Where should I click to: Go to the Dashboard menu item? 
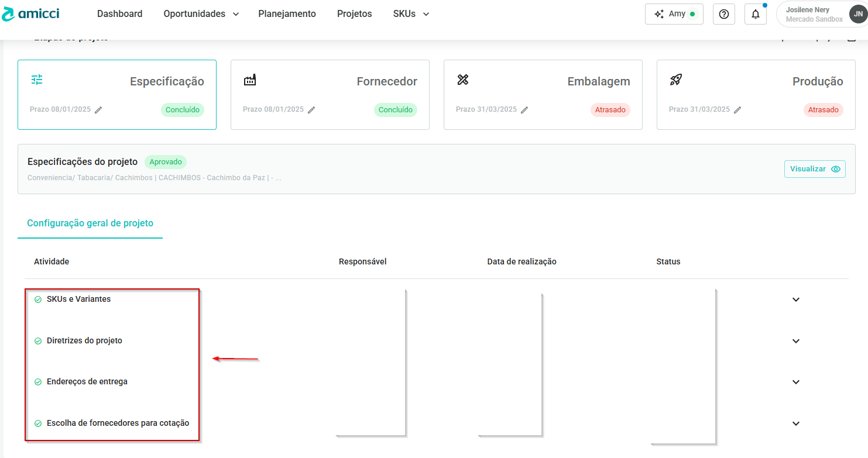(x=119, y=14)
